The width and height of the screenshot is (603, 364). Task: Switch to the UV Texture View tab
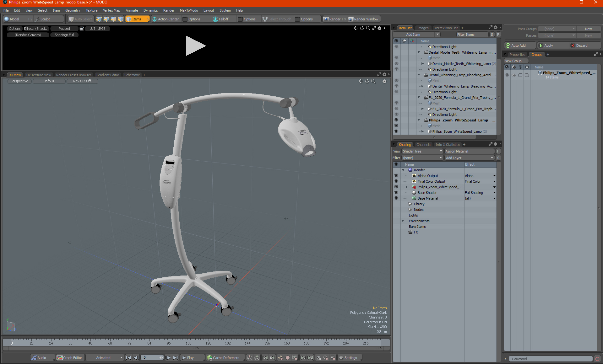tap(38, 75)
